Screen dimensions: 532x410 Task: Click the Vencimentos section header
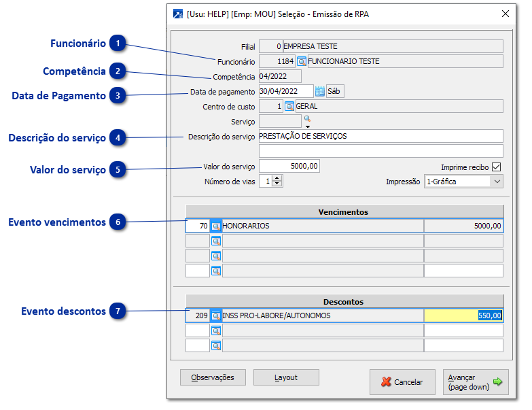tap(344, 211)
